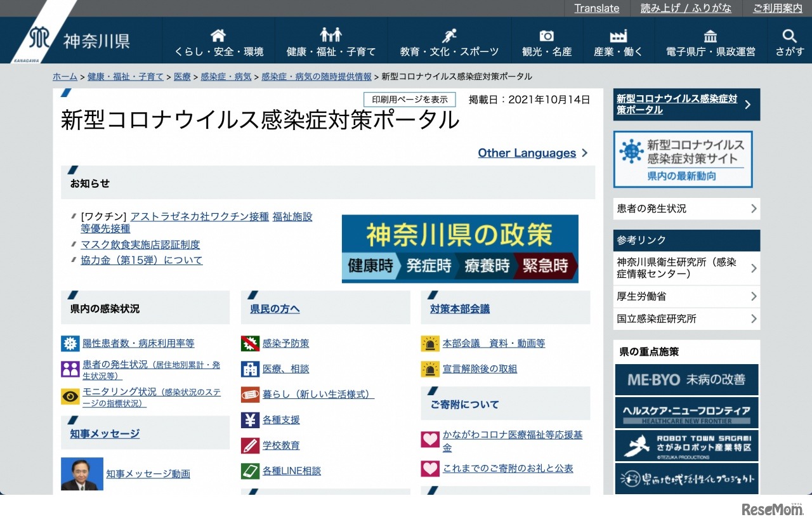Open the 国立感染症研究所 chevron link
Screen dimensions: 812x524
[x=754, y=319]
